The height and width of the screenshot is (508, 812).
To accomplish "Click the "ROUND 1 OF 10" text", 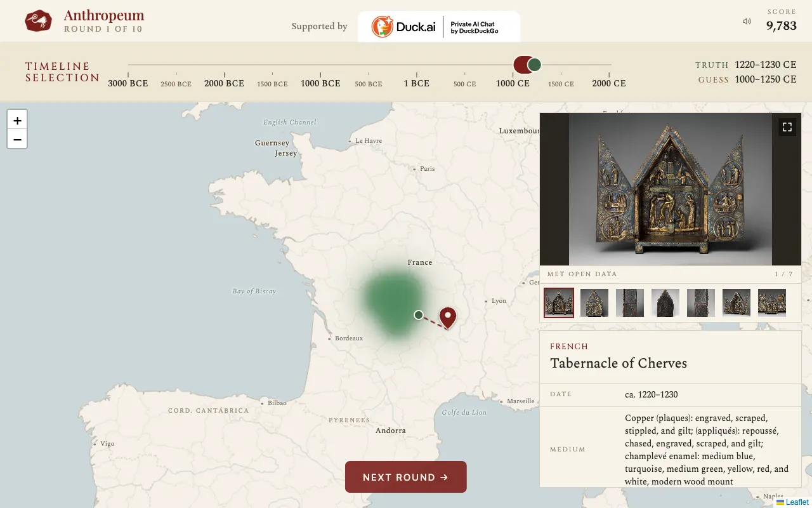I will 103,29.
